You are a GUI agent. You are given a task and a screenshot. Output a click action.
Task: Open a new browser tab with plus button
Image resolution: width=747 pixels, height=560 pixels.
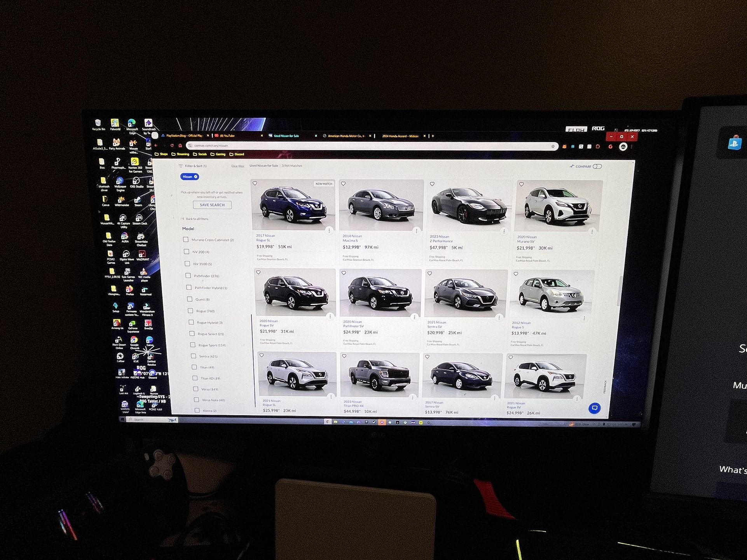pyautogui.click(x=433, y=136)
